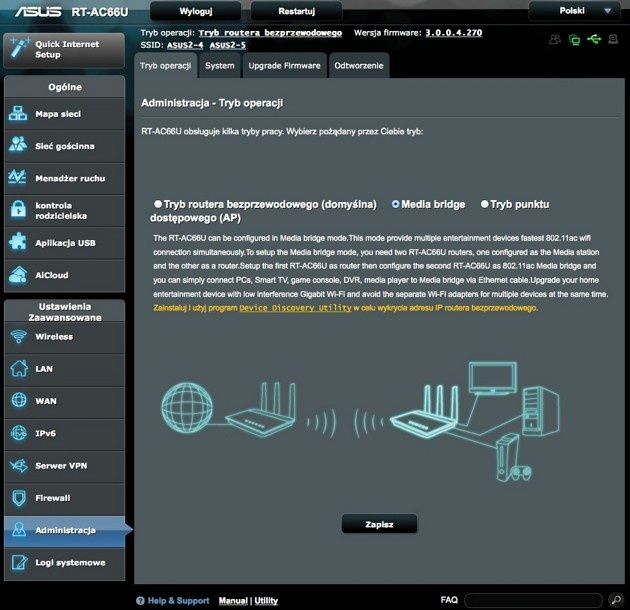Click the Tryb routera bezprzewodowego header link
This screenshot has height=610, width=630.
(270, 33)
